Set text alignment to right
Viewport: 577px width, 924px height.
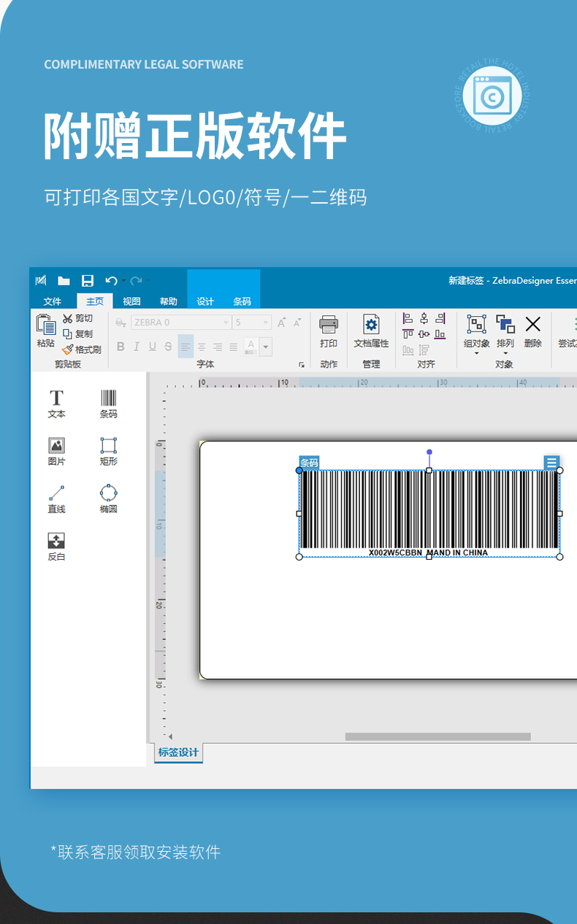[x=218, y=347]
